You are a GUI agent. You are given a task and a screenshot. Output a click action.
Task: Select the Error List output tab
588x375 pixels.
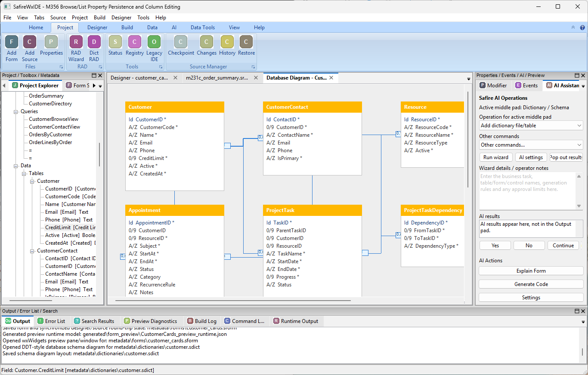[51, 321]
